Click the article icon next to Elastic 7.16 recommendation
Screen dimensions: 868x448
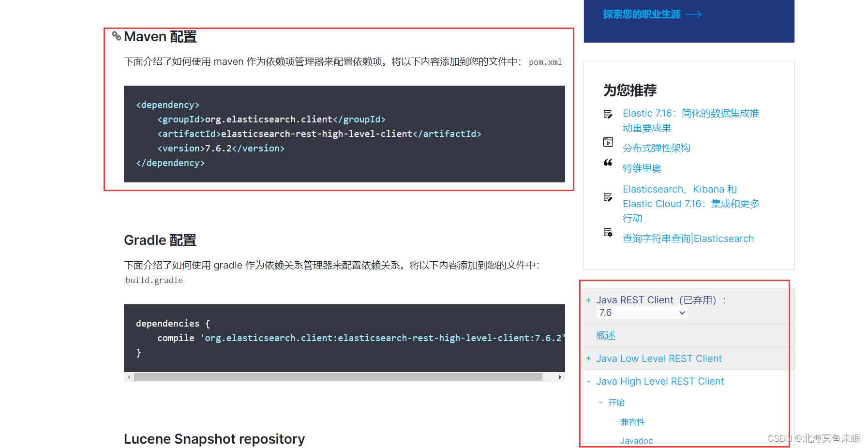pyautogui.click(x=608, y=114)
